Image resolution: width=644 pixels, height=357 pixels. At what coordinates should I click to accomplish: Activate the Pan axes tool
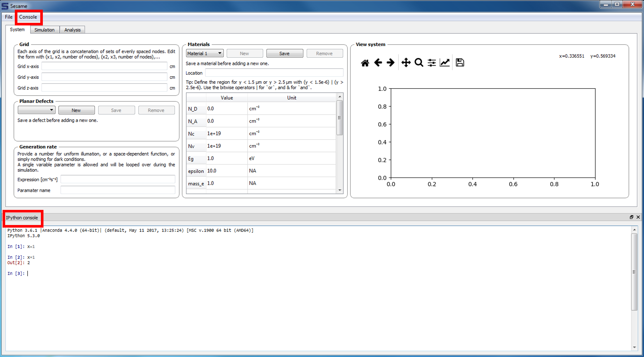click(x=406, y=62)
